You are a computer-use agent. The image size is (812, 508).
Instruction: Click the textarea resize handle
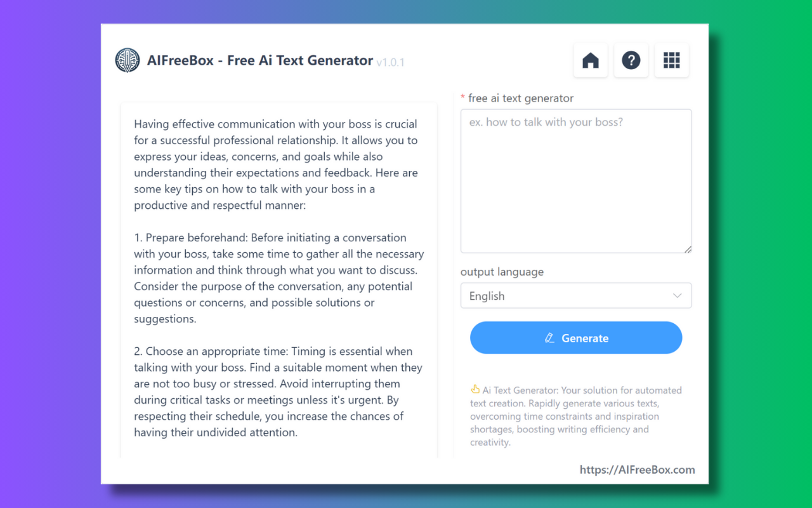(688, 250)
